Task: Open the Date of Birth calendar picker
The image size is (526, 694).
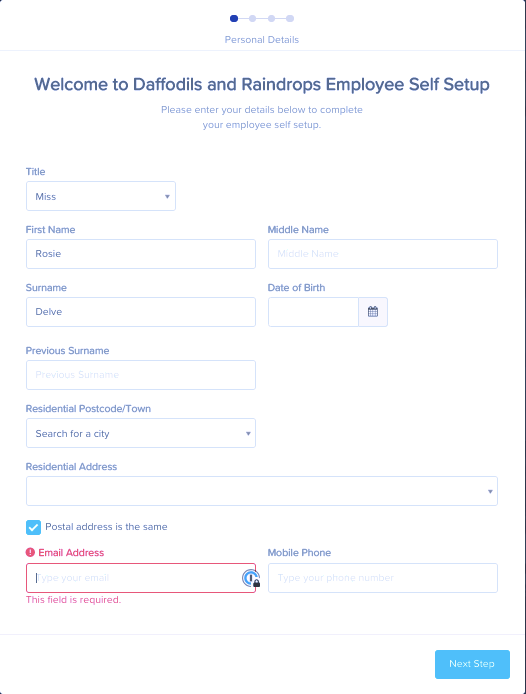Action: click(373, 312)
